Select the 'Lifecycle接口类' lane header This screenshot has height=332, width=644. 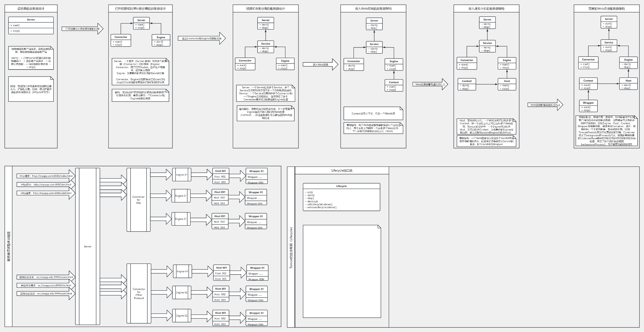pos(342,171)
